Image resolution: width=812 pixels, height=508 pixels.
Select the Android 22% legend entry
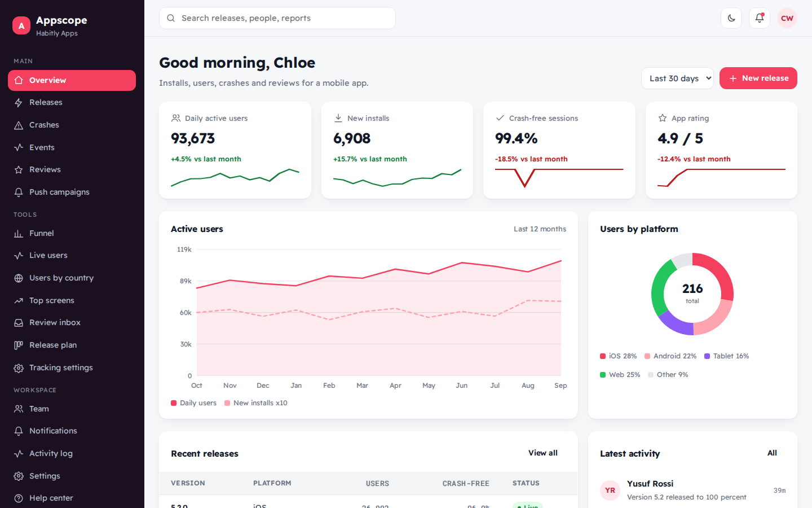point(670,356)
